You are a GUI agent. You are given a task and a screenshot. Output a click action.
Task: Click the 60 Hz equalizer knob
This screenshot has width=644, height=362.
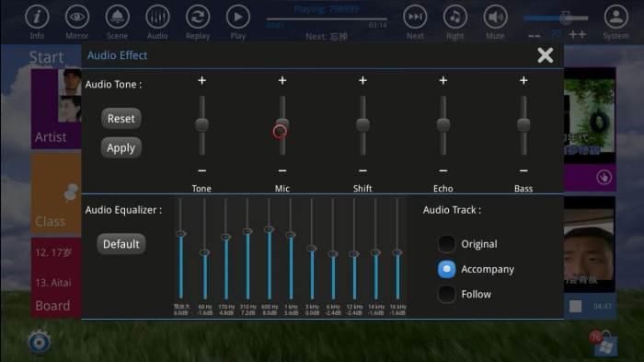pos(205,252)
